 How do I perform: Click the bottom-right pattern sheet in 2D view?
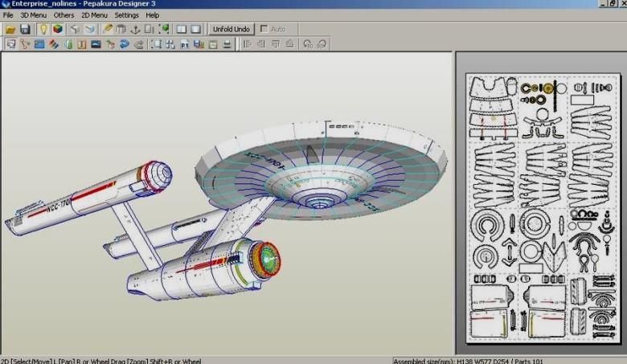pyautogui.click(x=592, y=306)
